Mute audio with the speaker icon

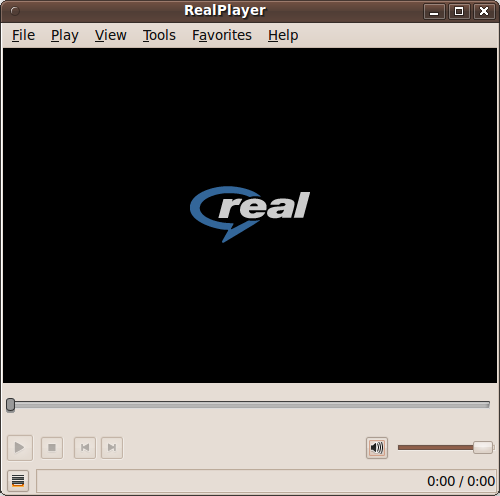click(377, 448)
